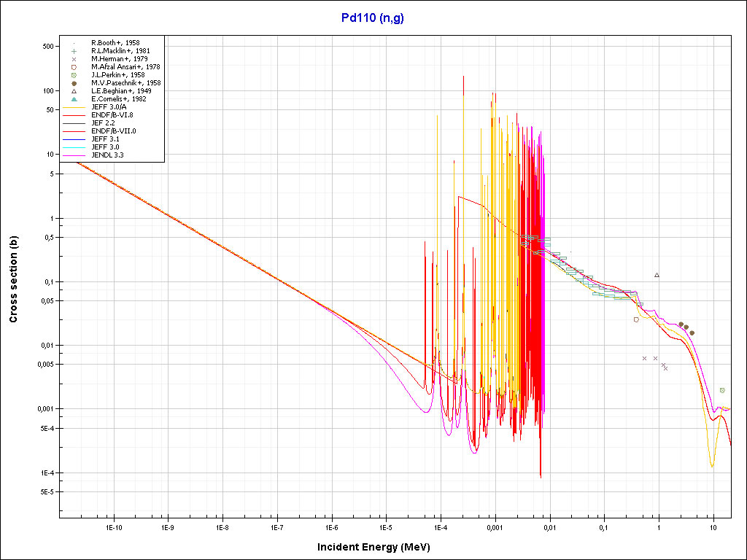The image size is (747, 560).
Task: Click the filled teal triangle for E.Cornelis
Action: coord(74,98)
